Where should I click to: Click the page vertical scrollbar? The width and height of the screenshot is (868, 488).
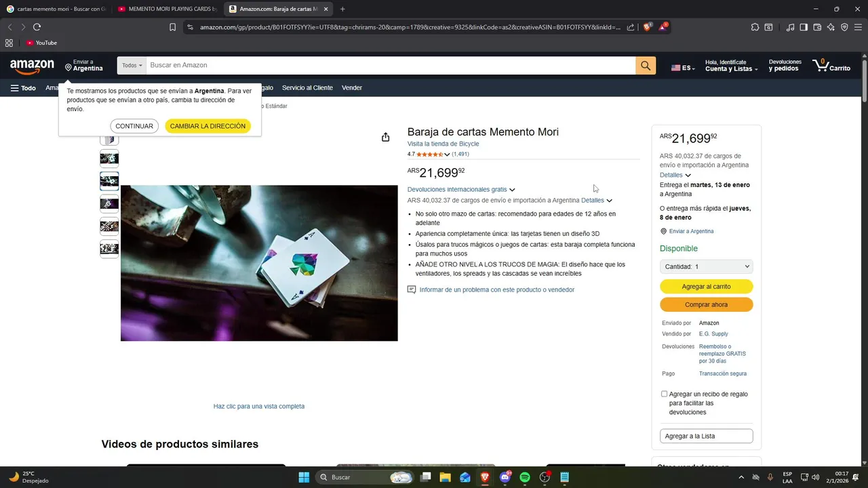click(865, 81)
